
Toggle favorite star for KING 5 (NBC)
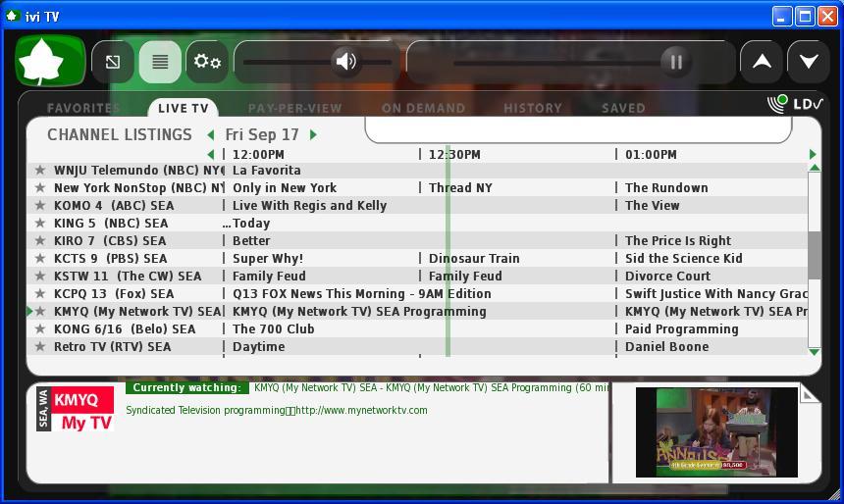tap(40, 224)
